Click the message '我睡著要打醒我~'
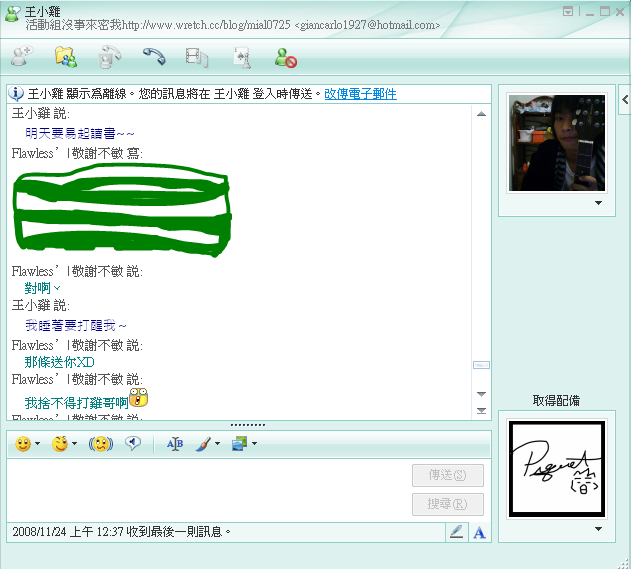 [x=76, y=325]
